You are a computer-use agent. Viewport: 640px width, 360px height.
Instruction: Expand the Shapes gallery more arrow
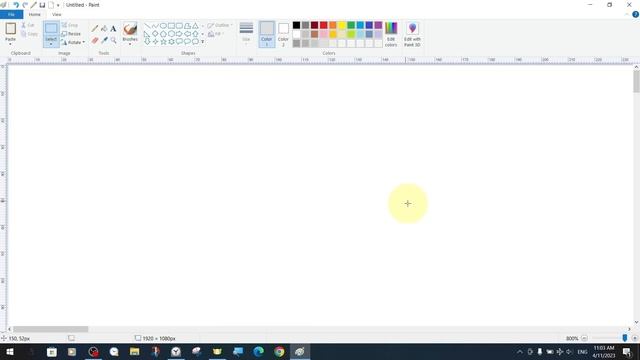202,42
